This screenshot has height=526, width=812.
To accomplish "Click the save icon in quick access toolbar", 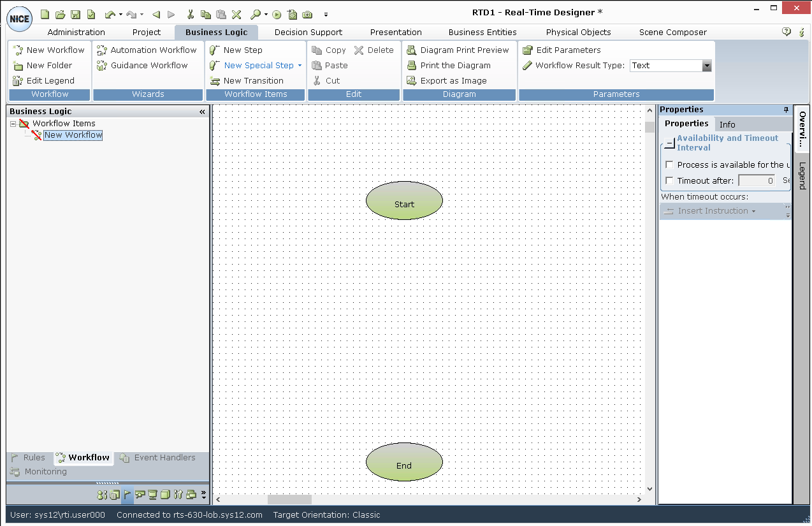I will click(75, 14).
